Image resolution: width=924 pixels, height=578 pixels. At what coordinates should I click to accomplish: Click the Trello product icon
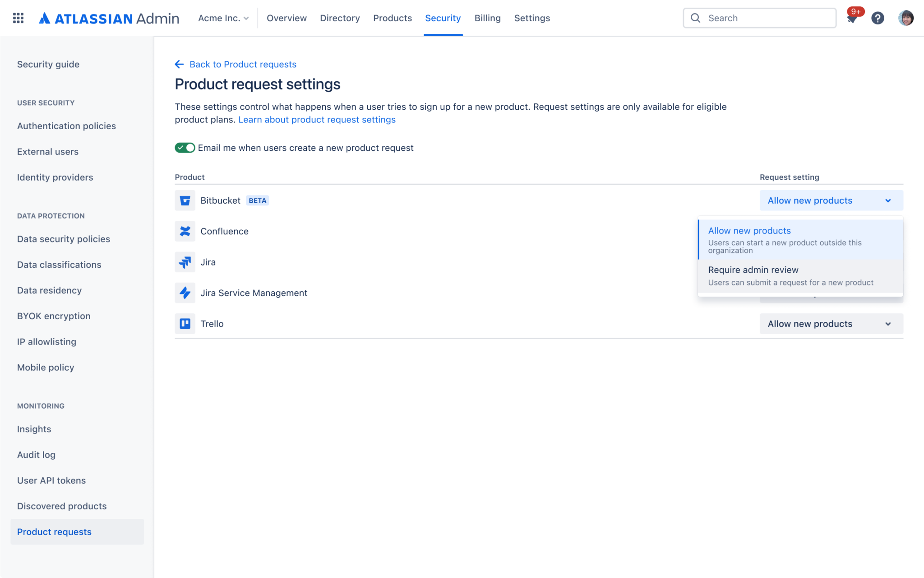(185, 324)
